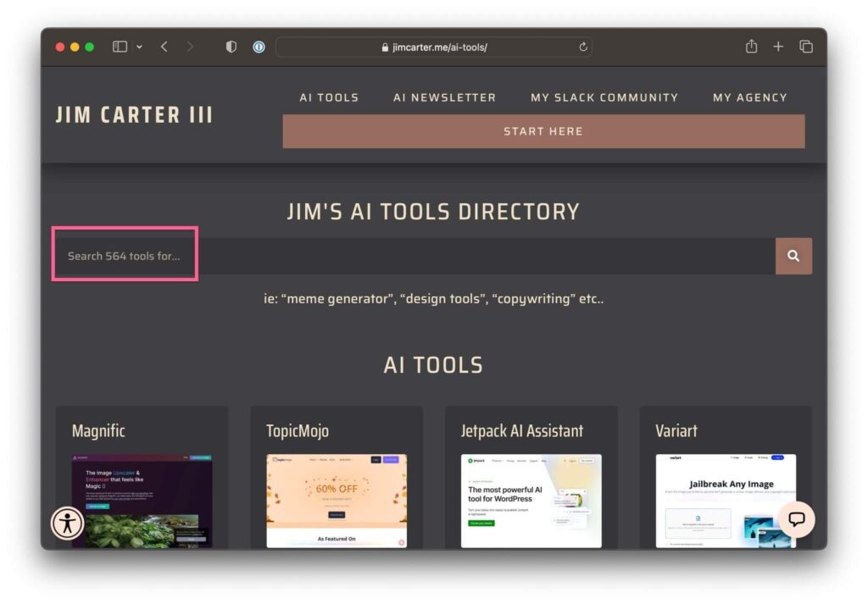The height and width of the screenshot is (604, 868).
Task: Click the privacy shield icon
Action: coord(231,47)
